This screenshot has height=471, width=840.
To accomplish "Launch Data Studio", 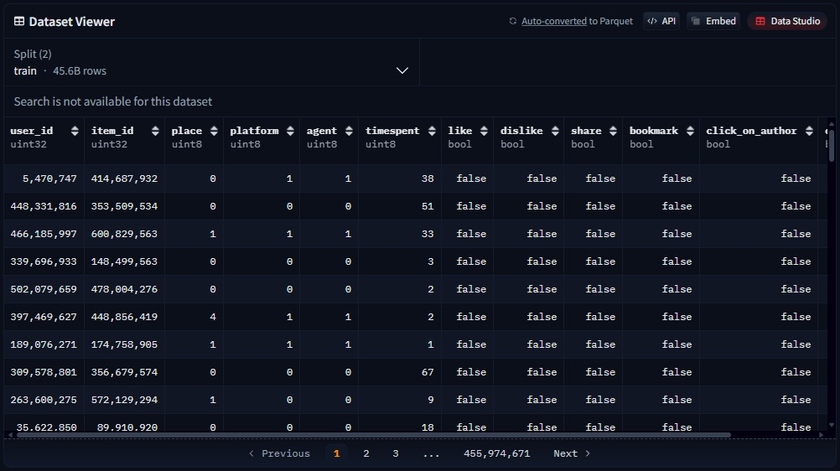I will 787,21.
